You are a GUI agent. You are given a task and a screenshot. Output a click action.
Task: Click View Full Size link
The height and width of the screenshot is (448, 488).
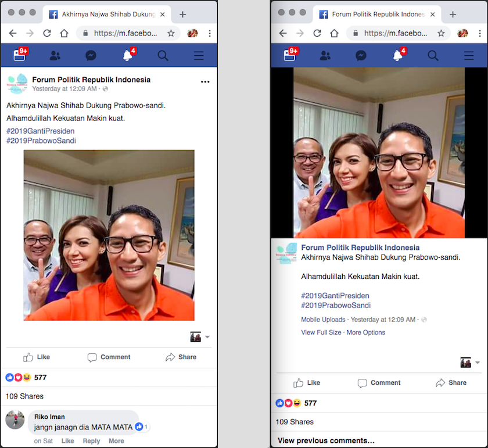(x=321, y=332)
